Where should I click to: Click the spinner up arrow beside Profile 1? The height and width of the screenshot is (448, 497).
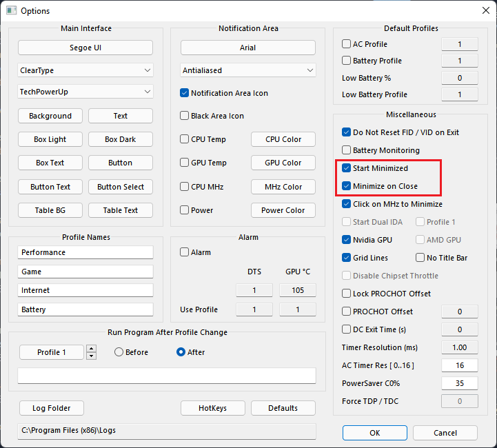pos(92,349)
